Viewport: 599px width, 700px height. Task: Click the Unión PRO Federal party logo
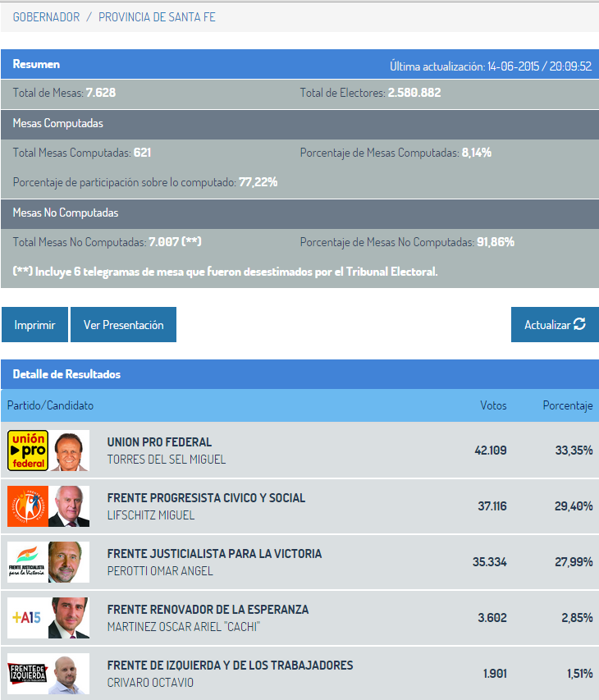(28, 451)
